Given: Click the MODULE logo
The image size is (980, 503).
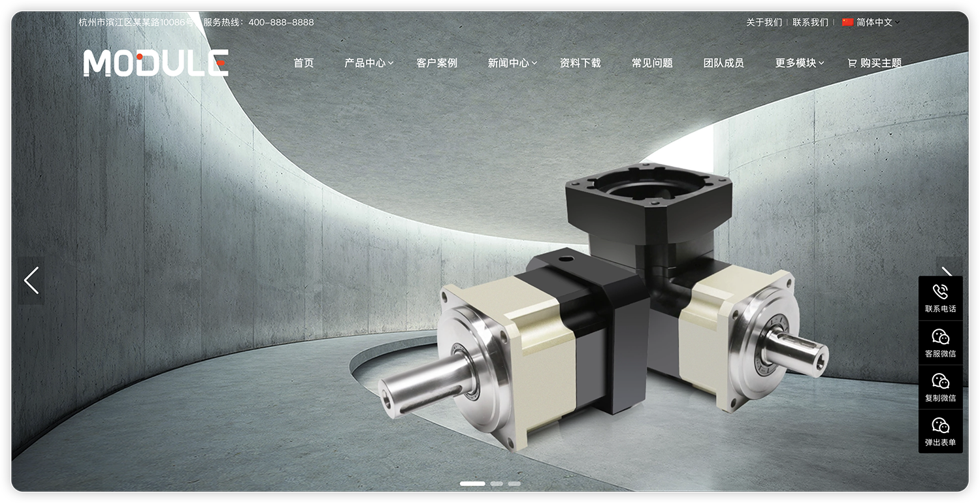Looking at the screenshot, I should [155, 63].
